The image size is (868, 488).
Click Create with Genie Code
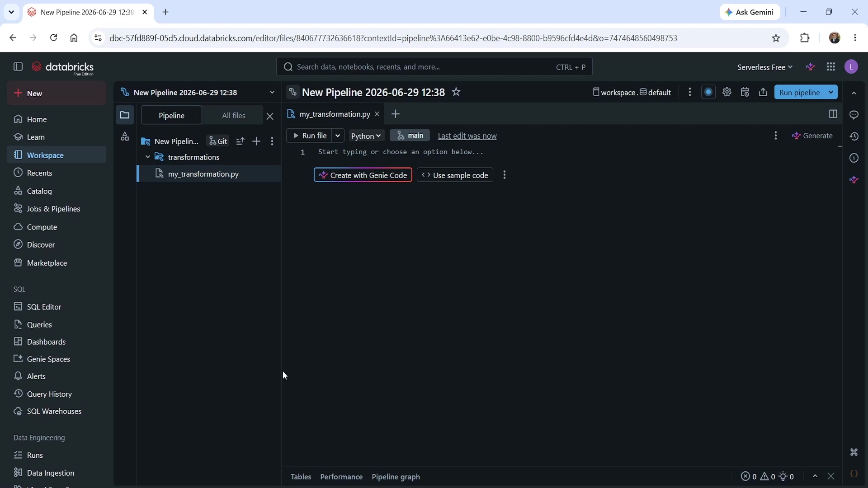tap(363, 175)
